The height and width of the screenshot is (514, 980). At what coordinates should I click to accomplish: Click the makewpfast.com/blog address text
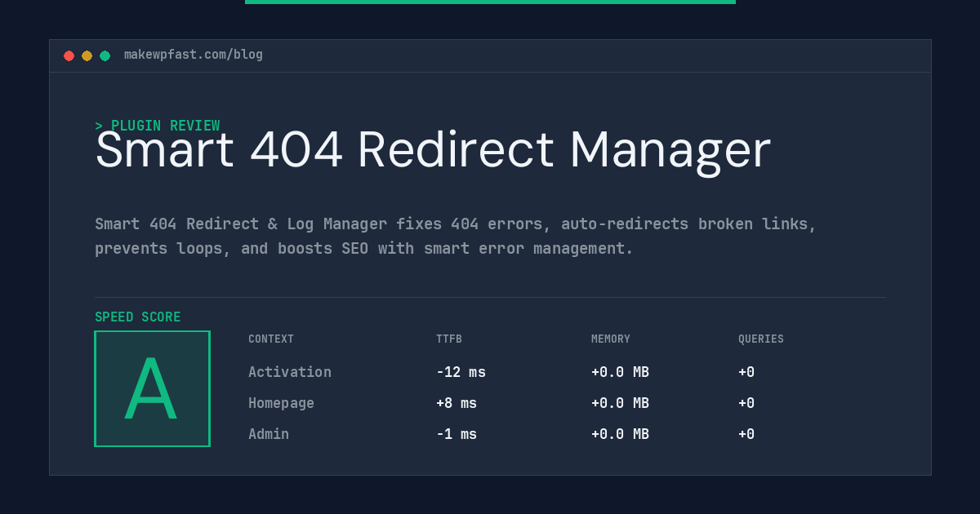click(x=194, y=55)
